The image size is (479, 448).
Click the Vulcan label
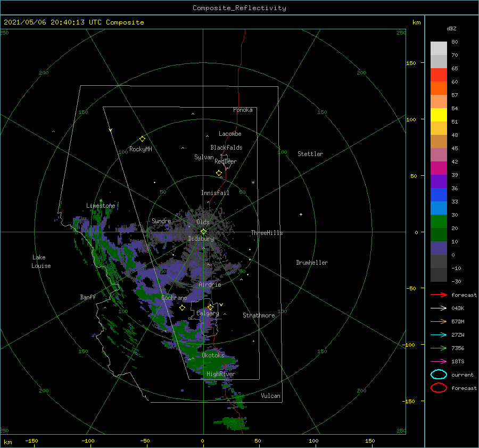tap(271, 396)
